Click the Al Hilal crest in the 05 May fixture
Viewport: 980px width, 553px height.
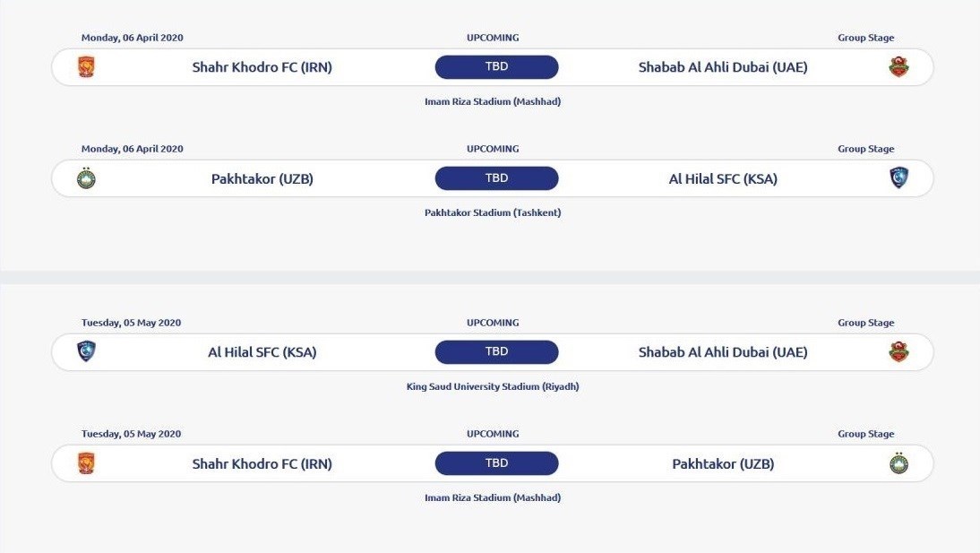tap(86, 351)
